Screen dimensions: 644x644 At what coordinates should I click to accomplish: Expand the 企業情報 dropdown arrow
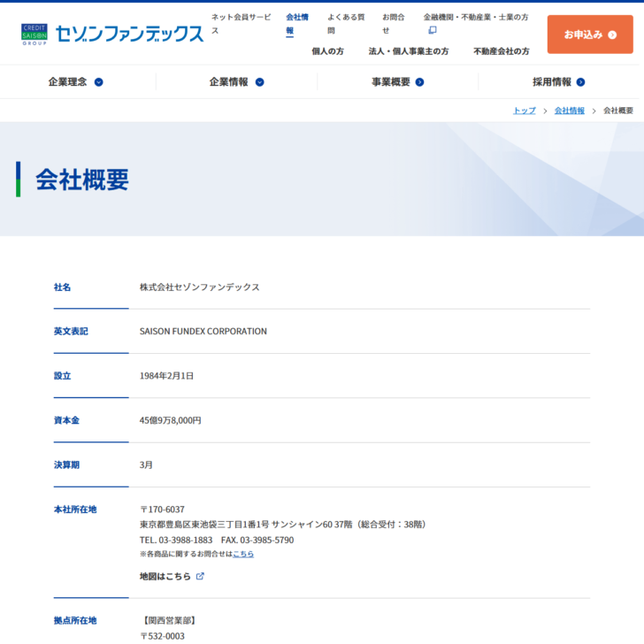(x=259, y=82)
